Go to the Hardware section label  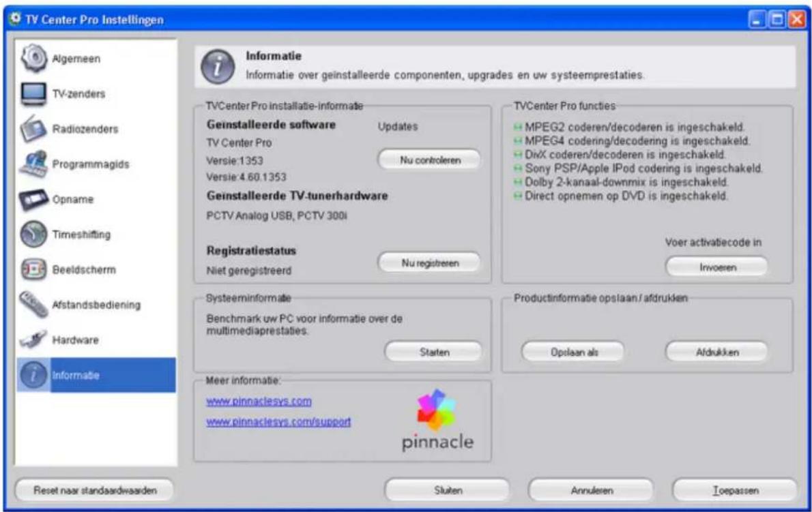(x=75, y=340)
